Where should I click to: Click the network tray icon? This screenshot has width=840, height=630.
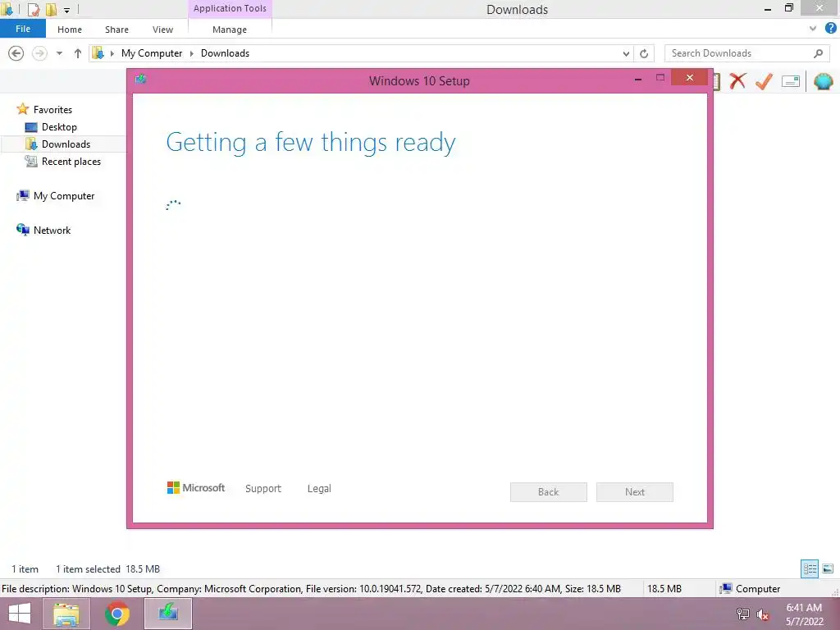pyautogui.click(x=743, y=614)
